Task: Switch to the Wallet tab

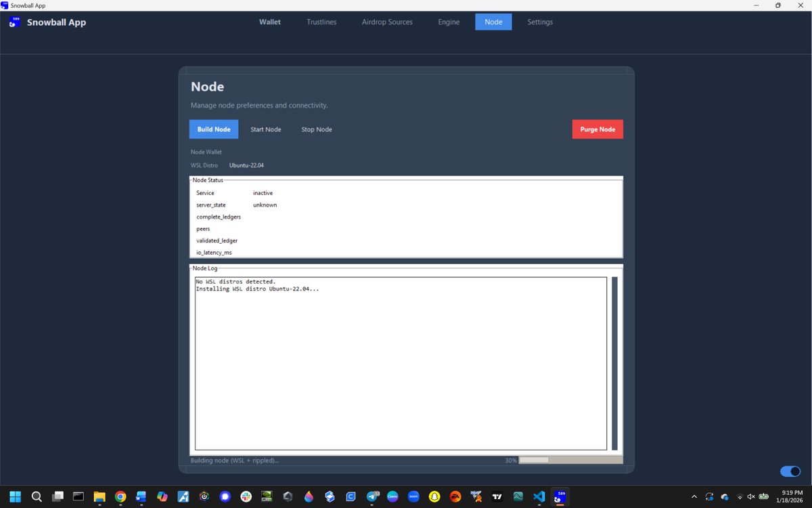Action: click(270, 22)
